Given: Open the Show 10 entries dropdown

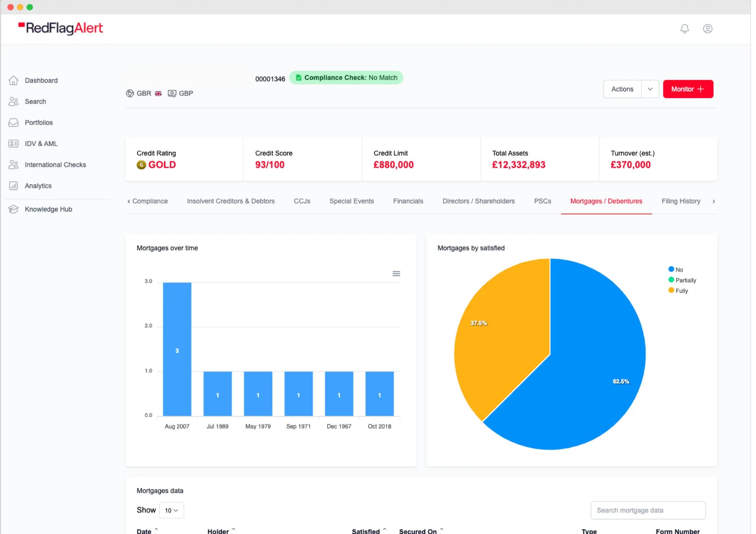Looking at the screenshot, I should tap(172, 510).
